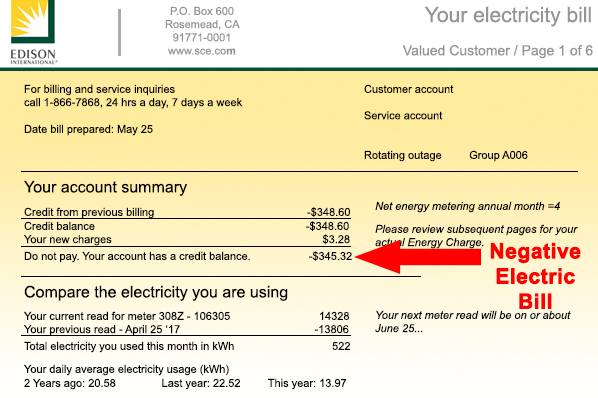Select 'Your next meter read will be on or about'
The height and width of the screenshot is (398, 598).
point(473,315)
